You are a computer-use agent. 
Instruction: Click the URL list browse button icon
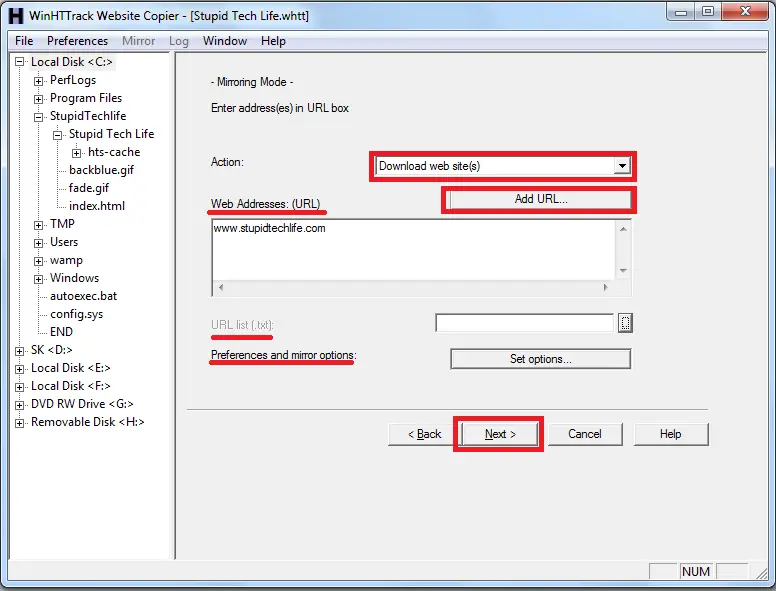[x=625, y=323]
